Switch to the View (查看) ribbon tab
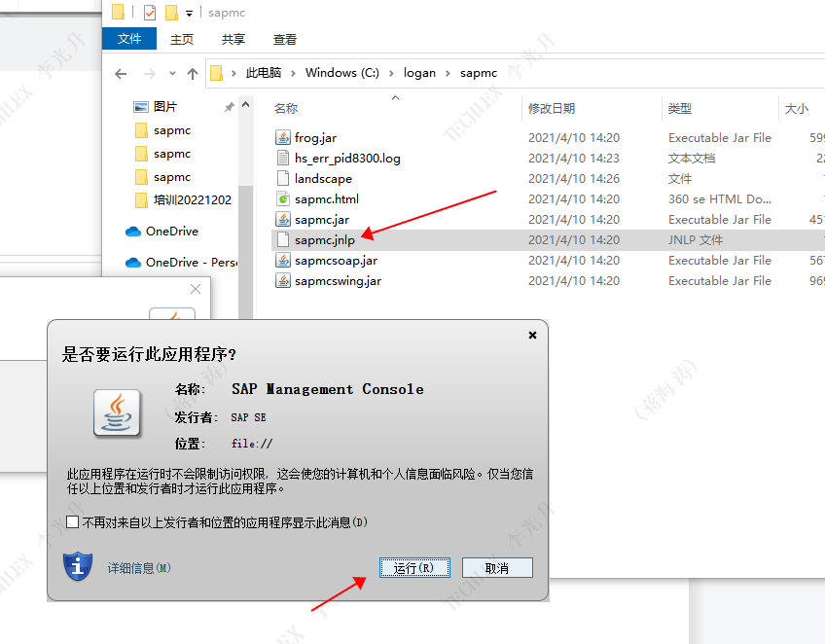Viewport: 825px width, 644px height. click(285, 39)
